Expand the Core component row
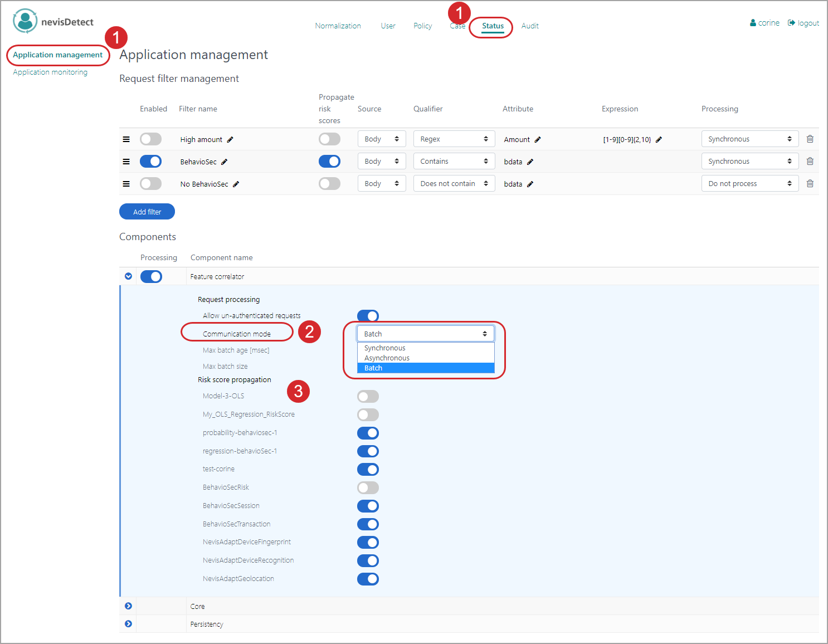828x644 pixels. point(129,606)
